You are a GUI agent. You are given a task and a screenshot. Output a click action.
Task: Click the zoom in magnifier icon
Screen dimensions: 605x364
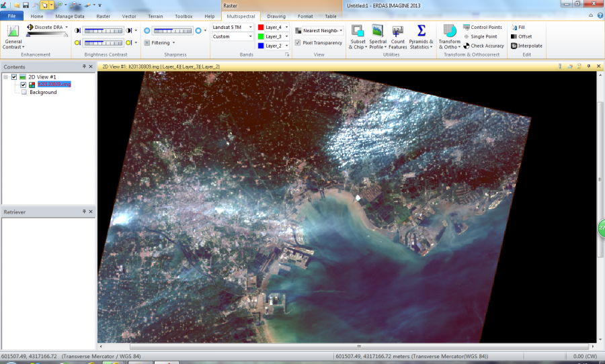pos(60,5)
